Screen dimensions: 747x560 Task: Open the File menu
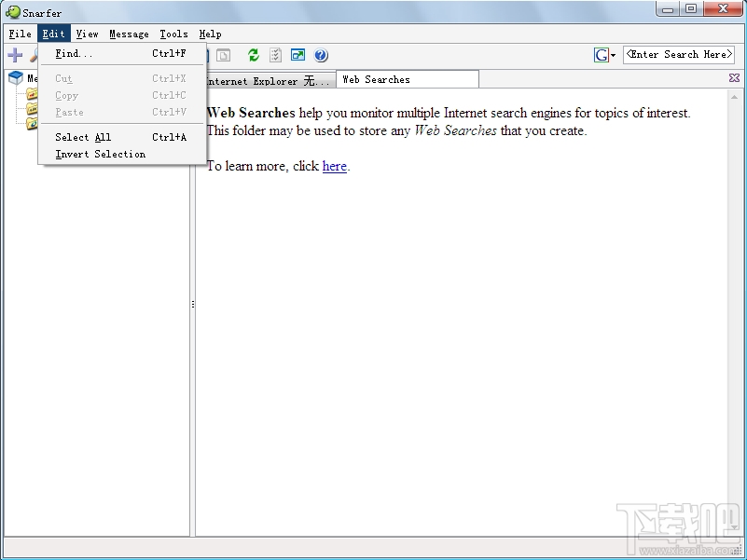(x=21, y=34)
